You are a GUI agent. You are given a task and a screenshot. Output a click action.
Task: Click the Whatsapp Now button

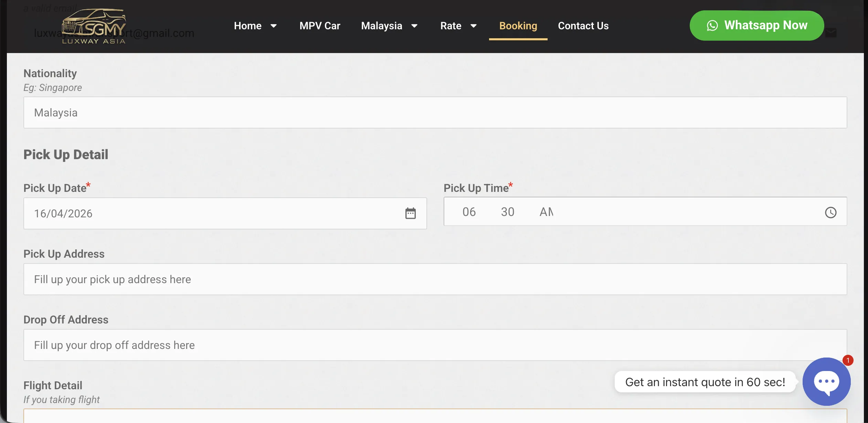757,25
